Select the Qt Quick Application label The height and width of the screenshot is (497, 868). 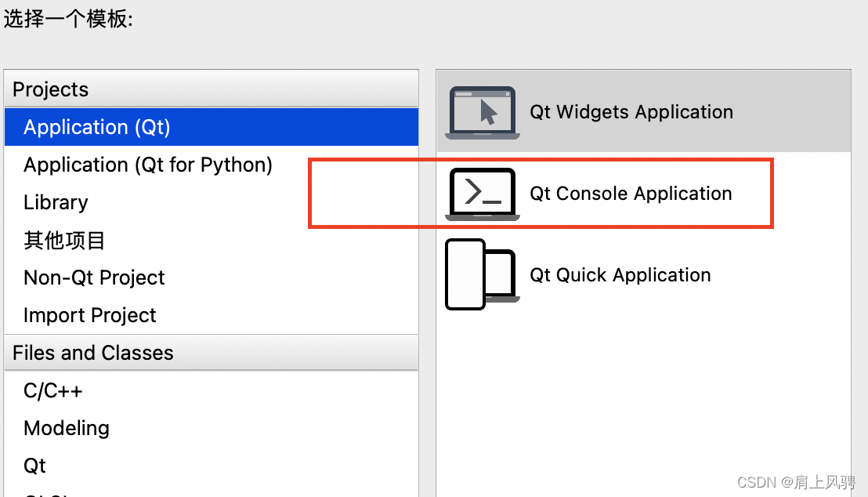tap(620, 275)
